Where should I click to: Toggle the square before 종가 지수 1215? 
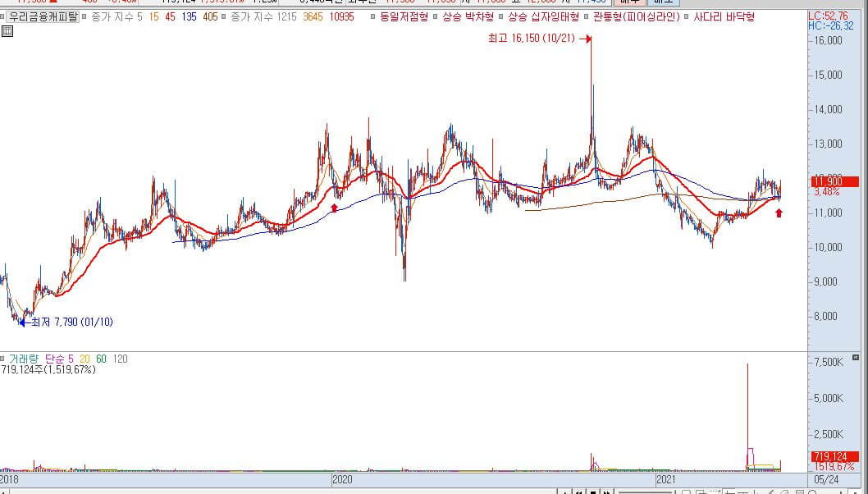pos(224,16)
